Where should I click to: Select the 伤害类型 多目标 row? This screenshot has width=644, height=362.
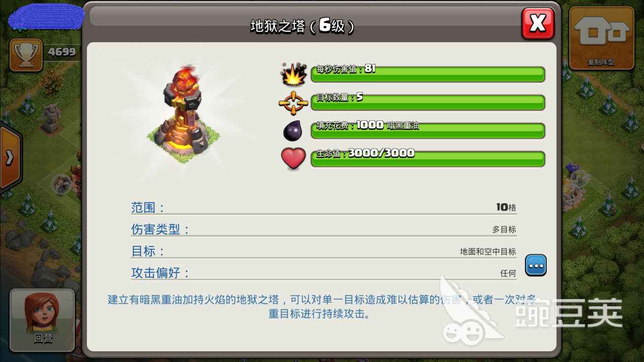click(x=324, y=229)
